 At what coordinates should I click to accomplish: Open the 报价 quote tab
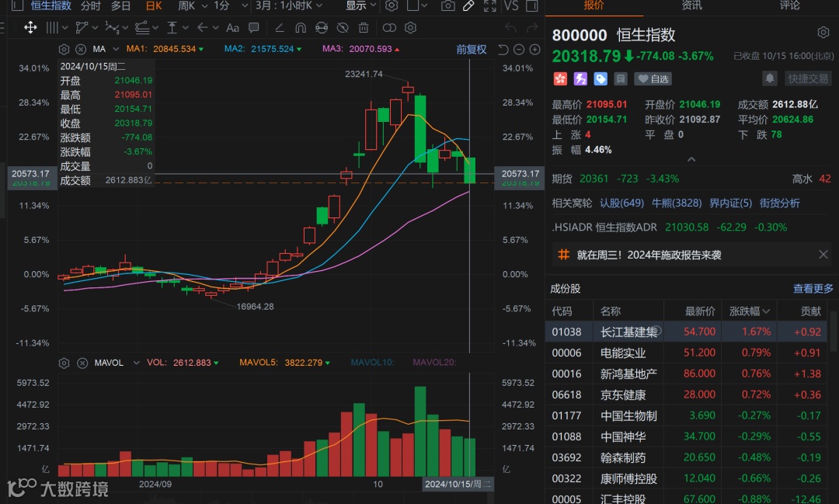coord(594,5)
